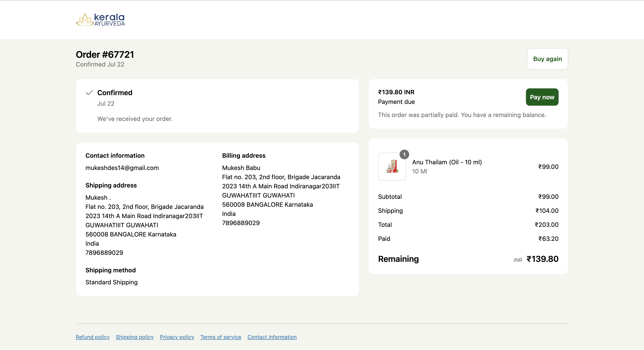Click the quantity badge on the product image
The width and height of the screenshot is (644, 350).
[x=405, y=154]
